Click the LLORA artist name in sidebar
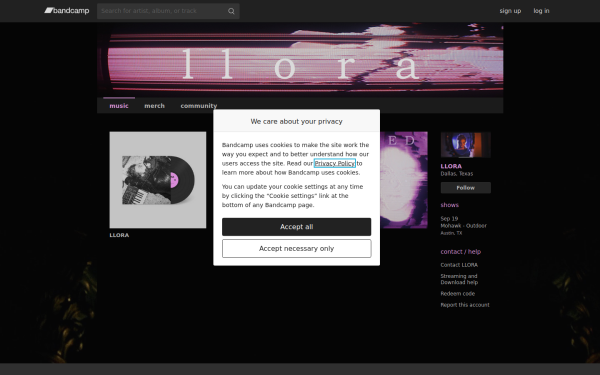Image resolution: width=600 pixels, height=375 pixels. (451, 166)
